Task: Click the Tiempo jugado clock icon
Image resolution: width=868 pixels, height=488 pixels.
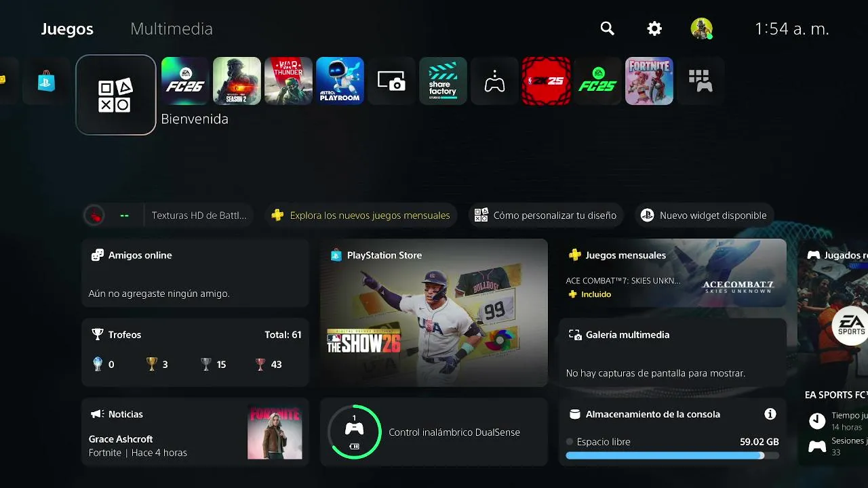Action: click(817, 421)
